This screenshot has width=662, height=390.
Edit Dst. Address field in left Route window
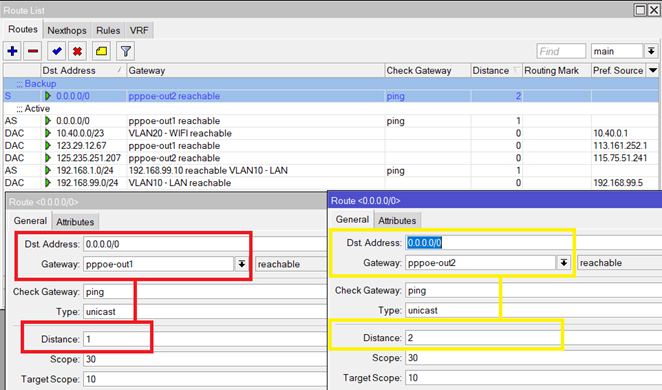(x=205, y=244)
